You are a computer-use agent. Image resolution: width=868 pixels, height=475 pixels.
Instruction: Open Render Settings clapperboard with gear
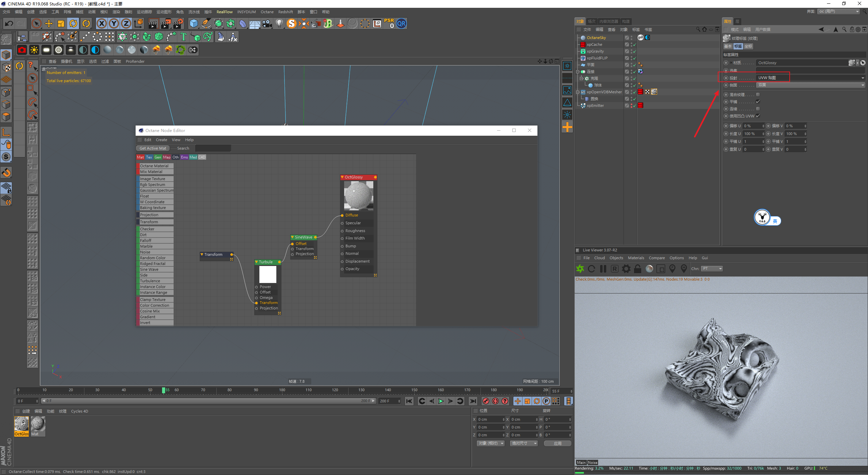click(x=178, y=23)
